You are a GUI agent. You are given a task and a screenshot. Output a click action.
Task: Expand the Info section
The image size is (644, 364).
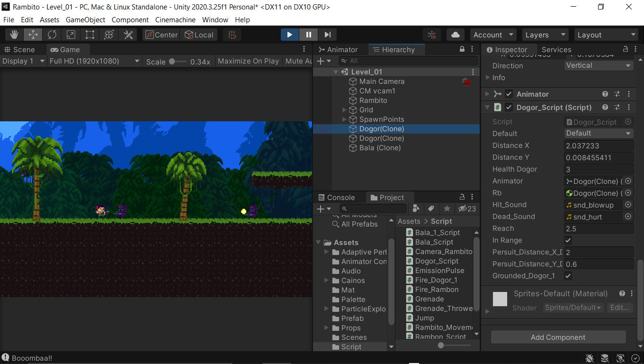click(x=488, y=77)
